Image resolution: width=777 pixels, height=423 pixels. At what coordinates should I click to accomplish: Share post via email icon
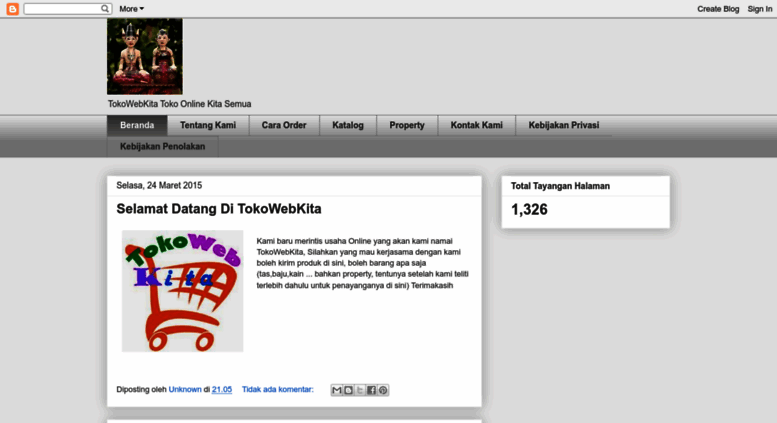click(336, 390)
